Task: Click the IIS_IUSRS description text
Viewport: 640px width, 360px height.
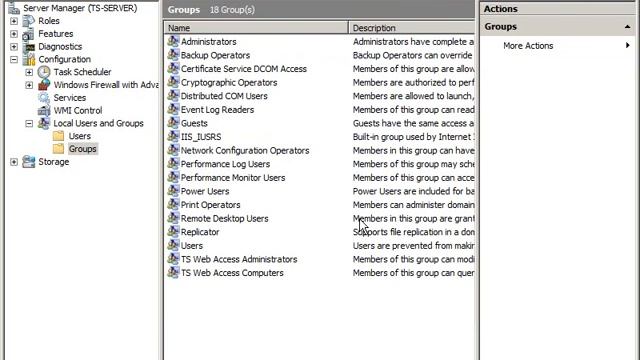Action: 413,137
